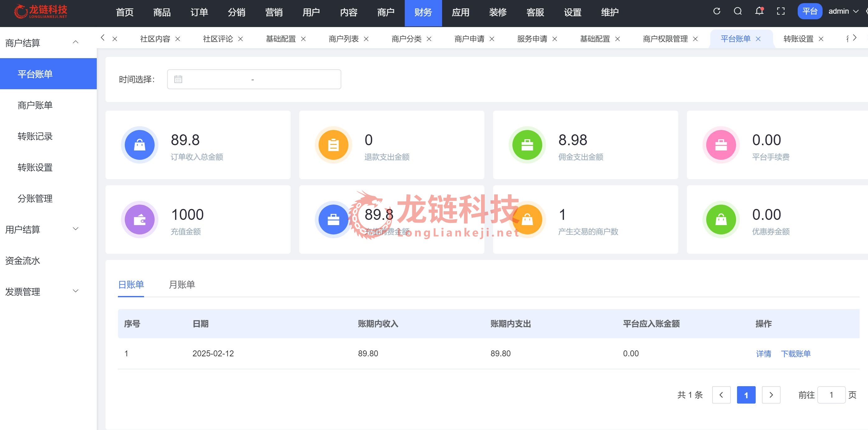868x430 pixels.
Task: Click the calendar icon in date picker
Action: point(178,79)
